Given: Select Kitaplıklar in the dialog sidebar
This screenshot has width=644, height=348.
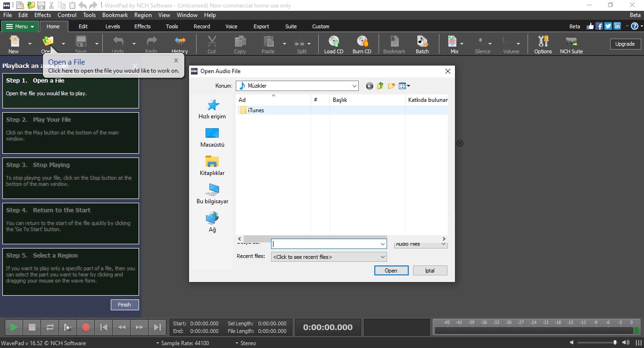Looking at the screenshot, I should 212,166.
